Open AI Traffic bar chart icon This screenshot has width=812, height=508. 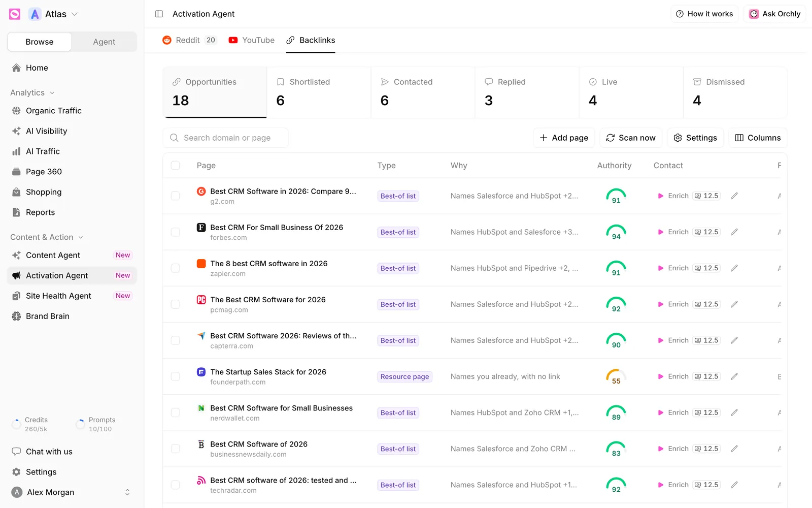click(16, 151)
